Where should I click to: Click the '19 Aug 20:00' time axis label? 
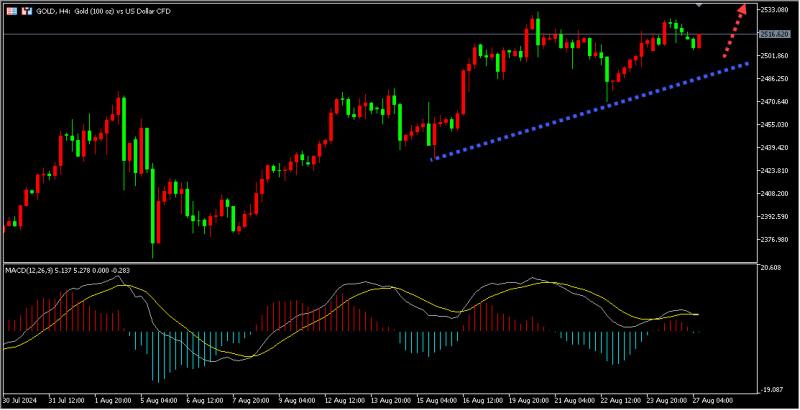[x=530, y=399]
